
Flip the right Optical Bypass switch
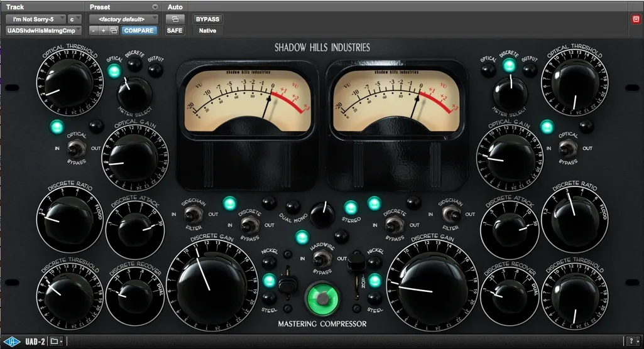[x=567, y=148]
